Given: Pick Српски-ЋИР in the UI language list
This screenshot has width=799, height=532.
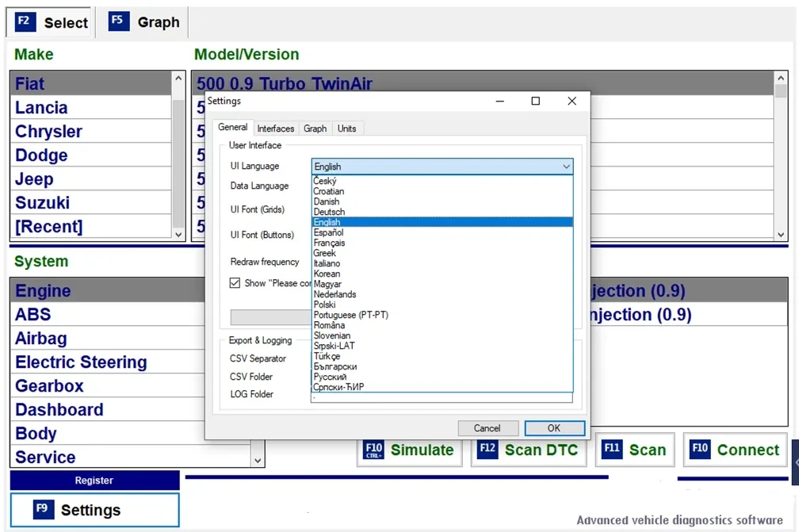Looking at the screenshot, I should (x=442, y=387).
